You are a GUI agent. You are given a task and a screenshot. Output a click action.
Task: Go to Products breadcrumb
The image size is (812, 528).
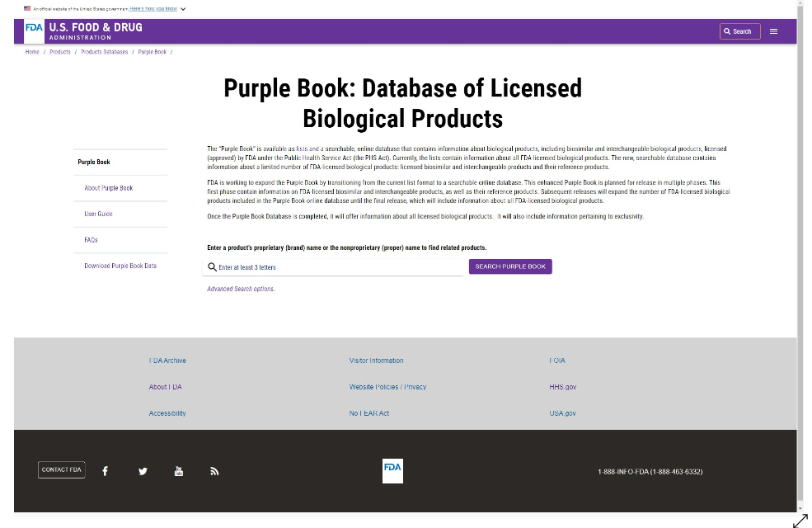60,52
